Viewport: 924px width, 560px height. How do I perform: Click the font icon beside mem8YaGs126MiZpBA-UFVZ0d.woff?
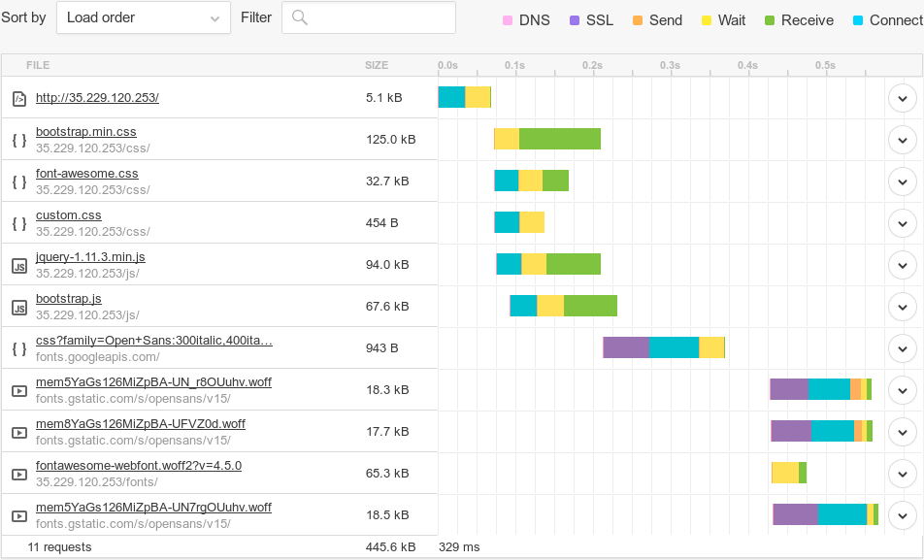pyautogui.click(x=18, y=432)
